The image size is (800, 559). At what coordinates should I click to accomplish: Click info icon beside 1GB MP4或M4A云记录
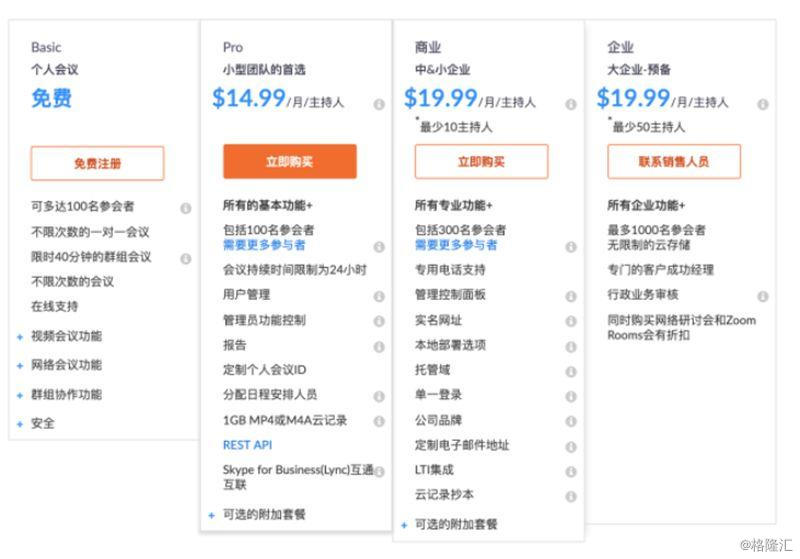coord(379,421)
